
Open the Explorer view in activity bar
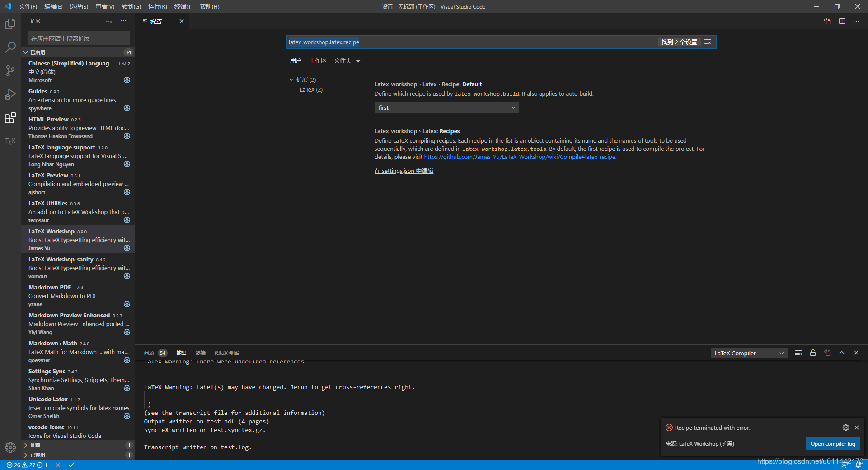tap(10, 23)
